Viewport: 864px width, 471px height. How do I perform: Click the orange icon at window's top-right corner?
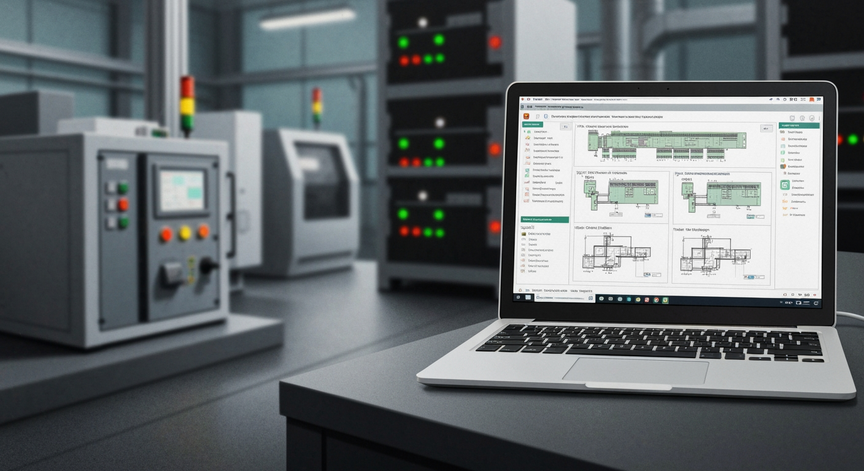click(812, 99)
